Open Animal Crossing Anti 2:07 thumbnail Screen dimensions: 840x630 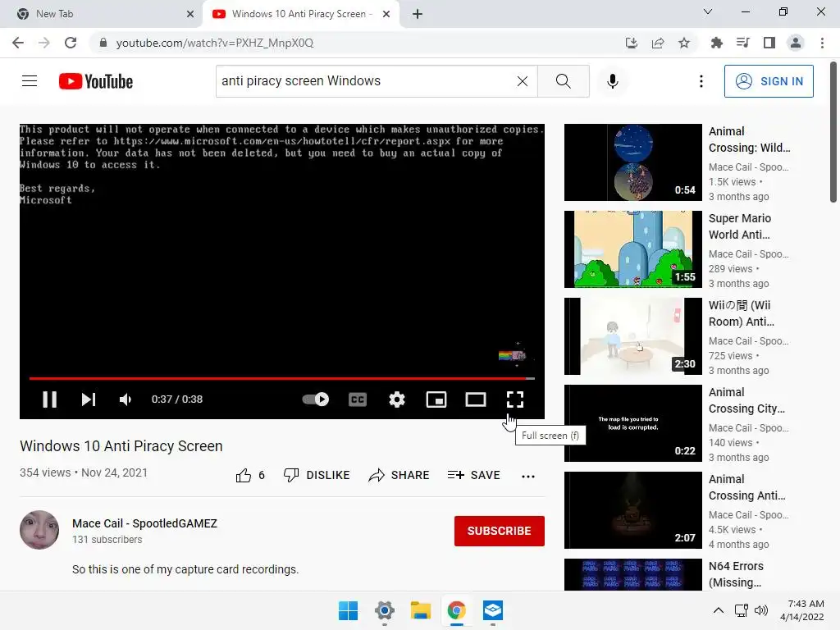pyautogui.click(x=632, y=510)
